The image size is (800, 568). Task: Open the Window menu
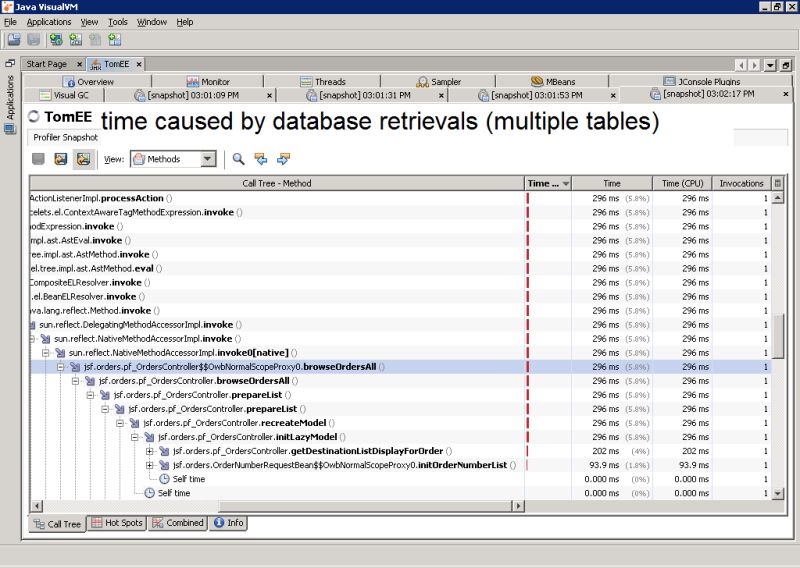pos(152,22)
